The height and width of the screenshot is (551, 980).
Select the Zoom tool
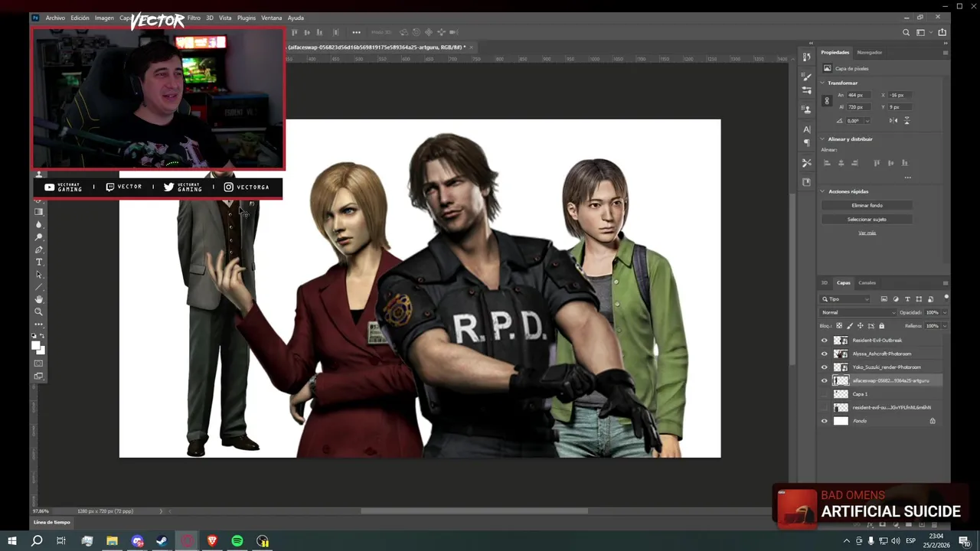click(x=39, y=311)
